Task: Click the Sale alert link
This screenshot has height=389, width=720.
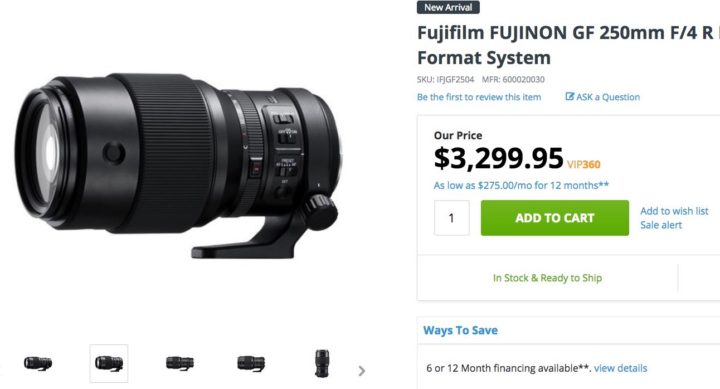Action: point(661,225)
